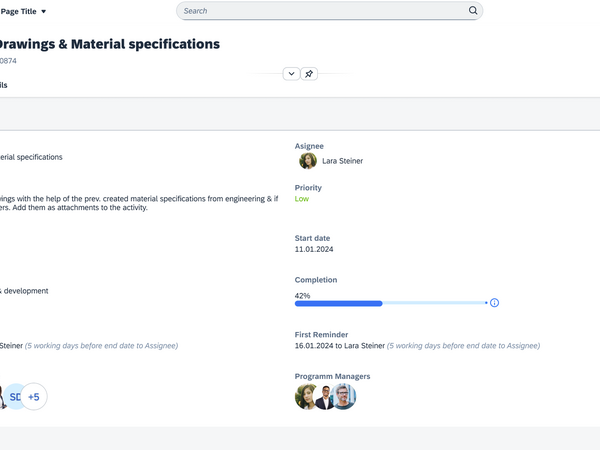Select the suited man's Programm Managers avatar
This screenshot has width=600, height=450.
tap(325, 397)
